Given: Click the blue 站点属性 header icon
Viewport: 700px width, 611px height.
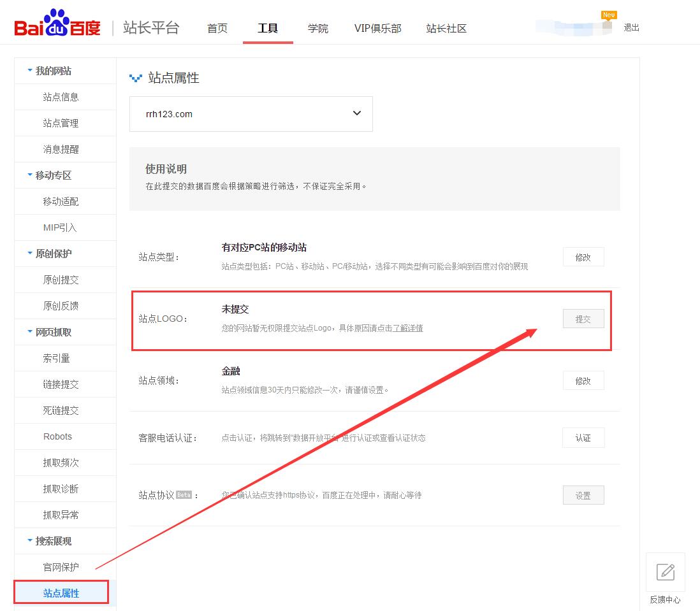Looking at the screenshot, I should coord(136,78).
